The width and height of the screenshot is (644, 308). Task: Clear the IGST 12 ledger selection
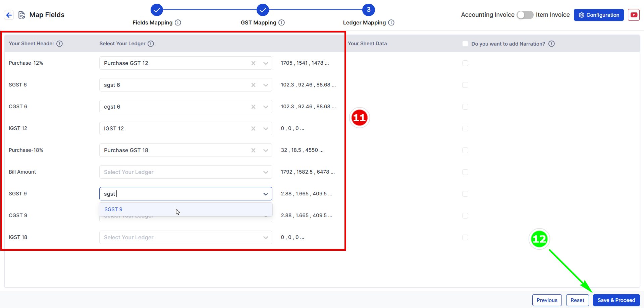(x=254, y=128)
